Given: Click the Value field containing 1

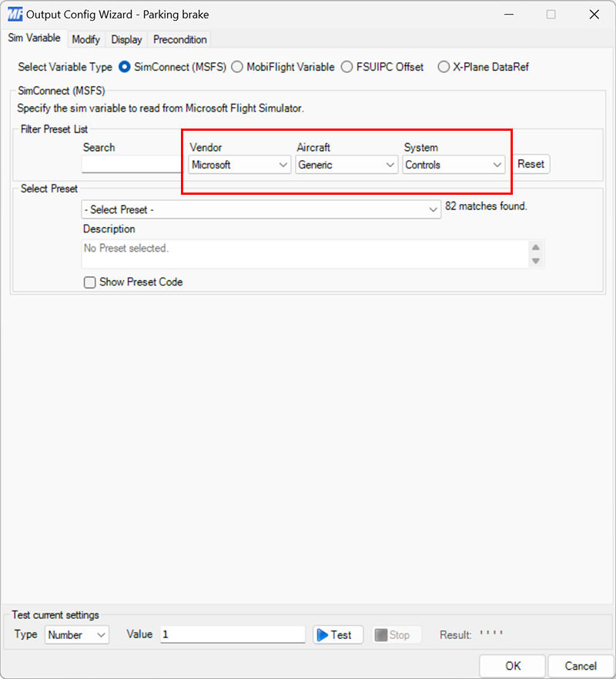Looking at the screenshot, I should click(x=231, y=634).
